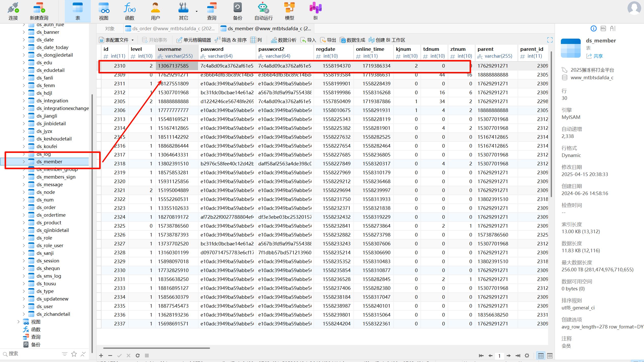Image resolution: width=644 pixels, height=362 pixels.
Task: Show the info panel icon
Action: pyautogui.click(x=593, y=28)
